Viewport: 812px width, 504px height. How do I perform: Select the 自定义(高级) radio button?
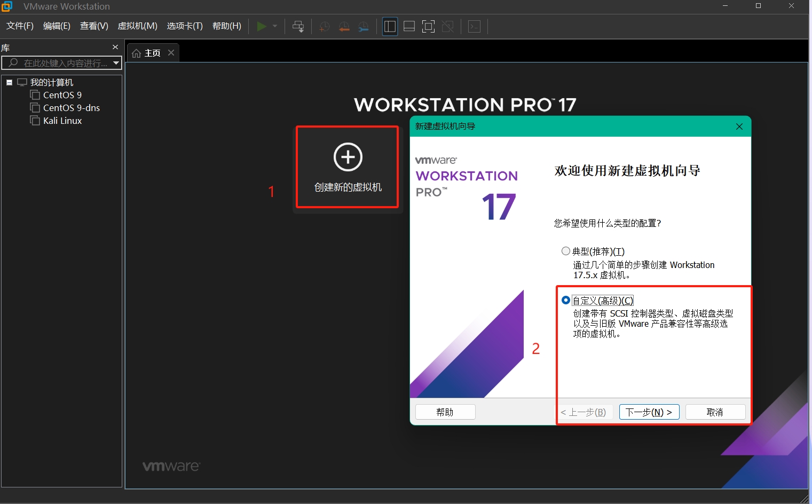coord(566,300)
